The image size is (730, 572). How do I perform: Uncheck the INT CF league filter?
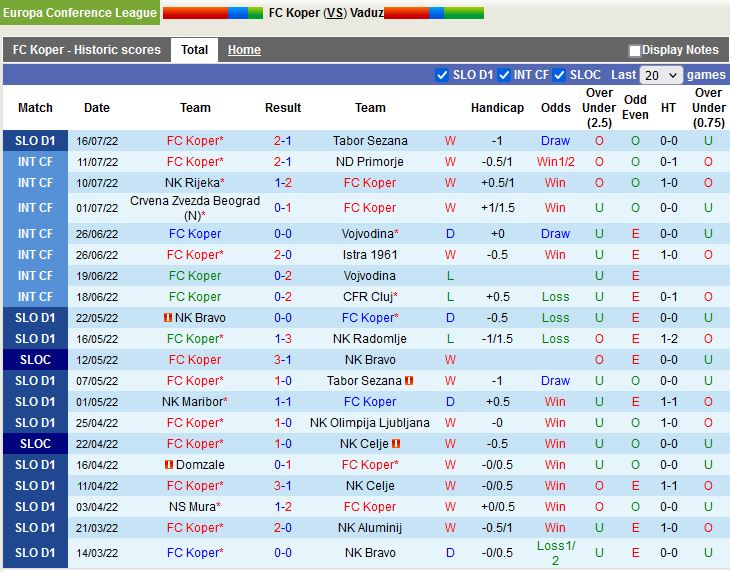[x=504, y=75]
